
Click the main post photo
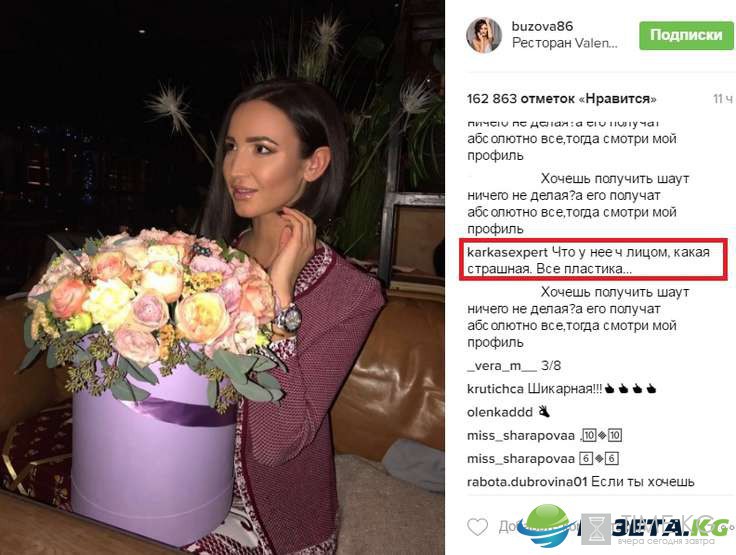[x=222, y=278]
